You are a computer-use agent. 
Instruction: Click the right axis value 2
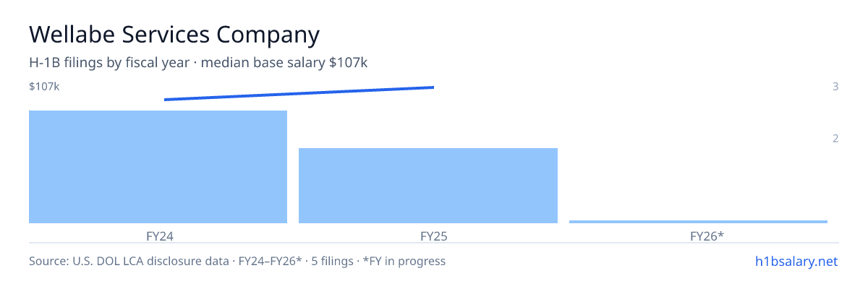[835, 139]
